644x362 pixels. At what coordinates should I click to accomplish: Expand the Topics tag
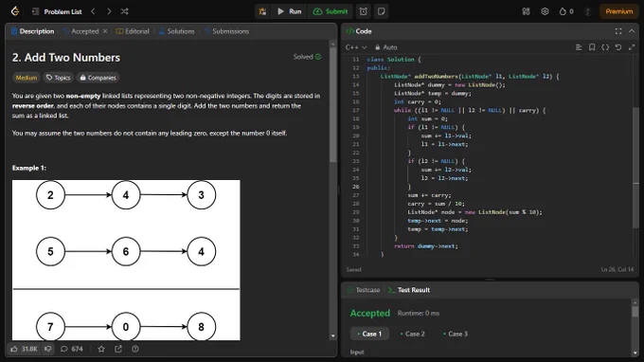click(59, 78)
